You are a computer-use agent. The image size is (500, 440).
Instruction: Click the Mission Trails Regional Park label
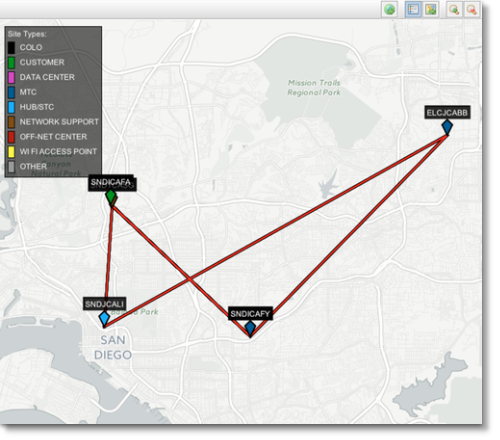click(x=314, y=88)
